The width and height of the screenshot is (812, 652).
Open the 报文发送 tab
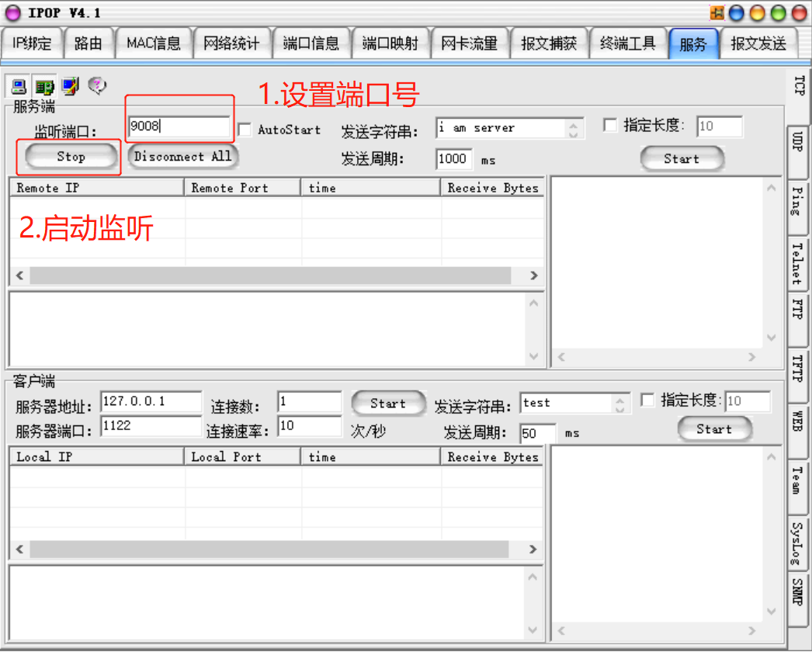click(x=758, y=43)
